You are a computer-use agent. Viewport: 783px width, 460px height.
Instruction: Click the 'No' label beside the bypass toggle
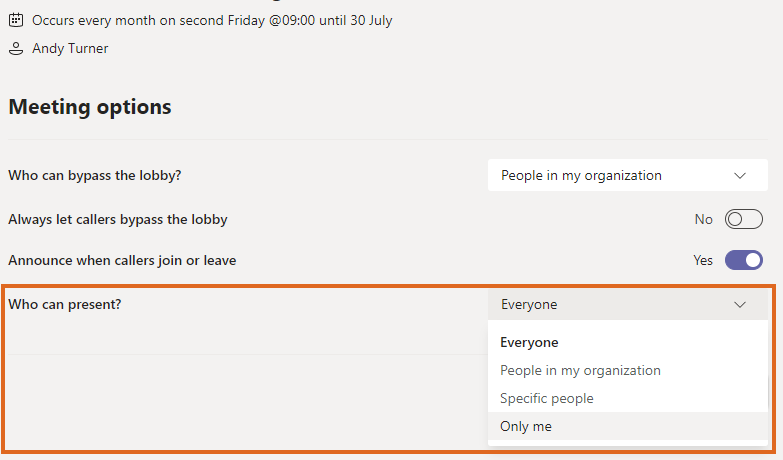point(704,219)
